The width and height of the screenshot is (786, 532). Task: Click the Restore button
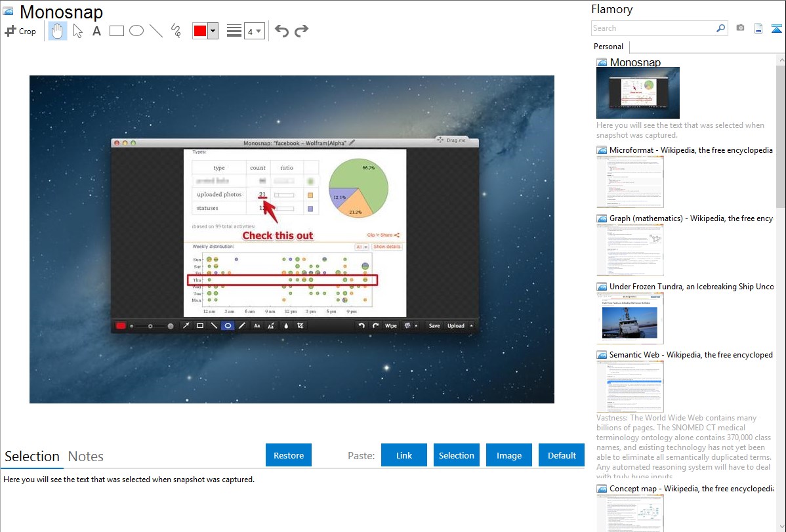tap(289, 455)
